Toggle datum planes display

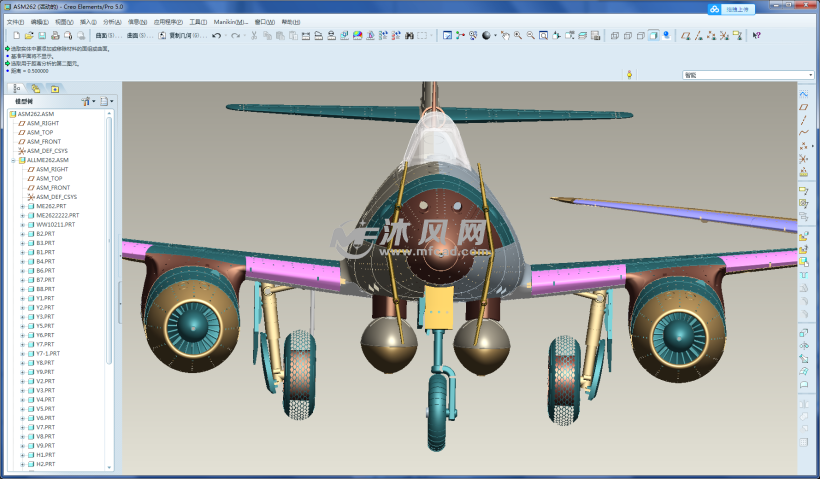[x=686, y=35]
